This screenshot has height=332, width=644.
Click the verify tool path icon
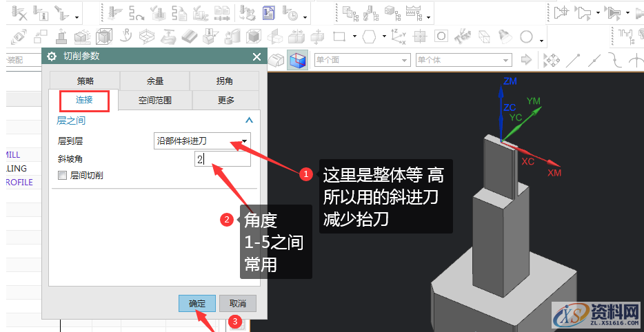point(159,14)
